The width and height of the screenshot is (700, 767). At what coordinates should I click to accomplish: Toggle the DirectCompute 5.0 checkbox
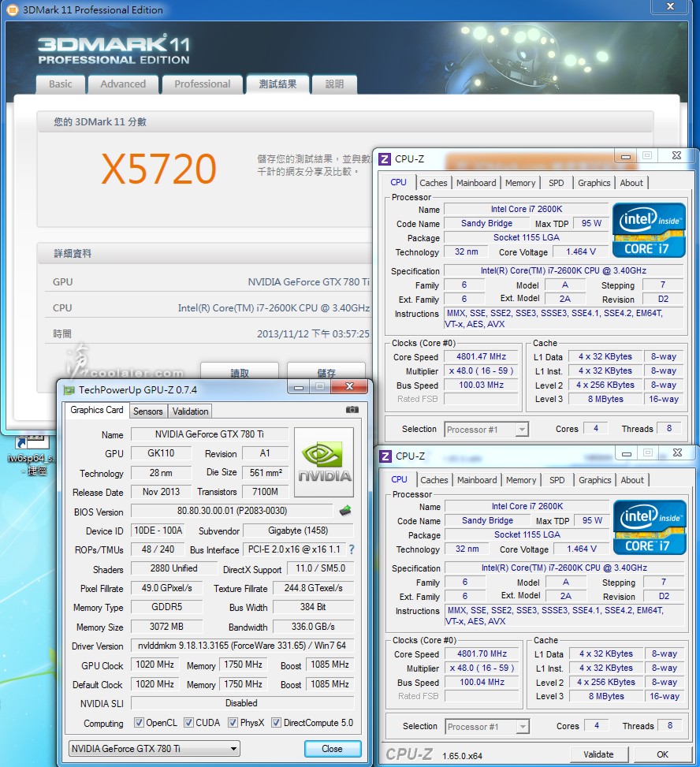pos(277,723)
